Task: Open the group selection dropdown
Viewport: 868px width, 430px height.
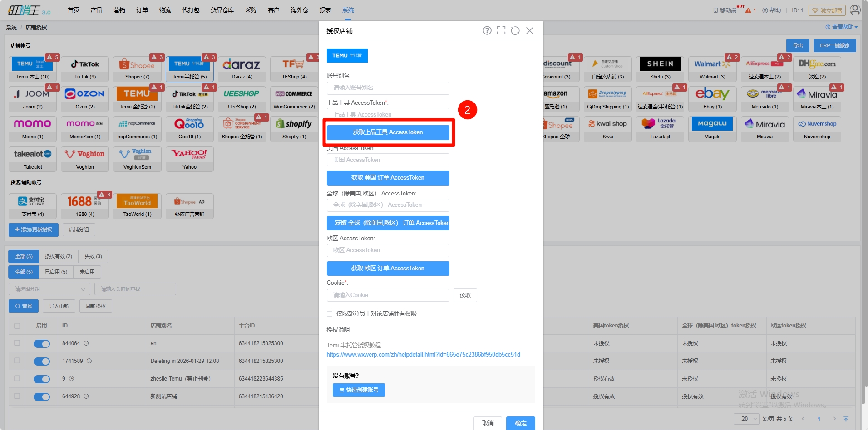Action: click(x=49, y=289)
